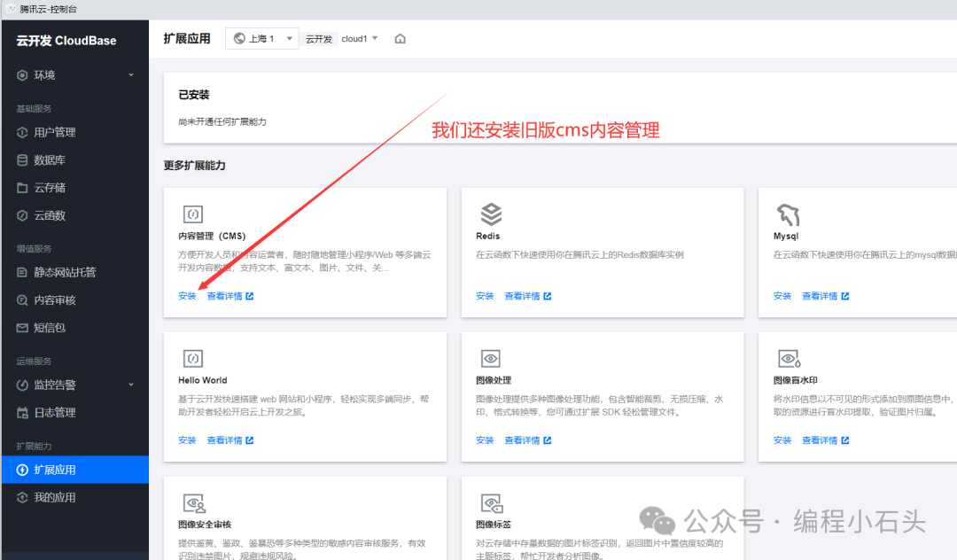Click the Redis stacked layers icon

coord(491,214)
